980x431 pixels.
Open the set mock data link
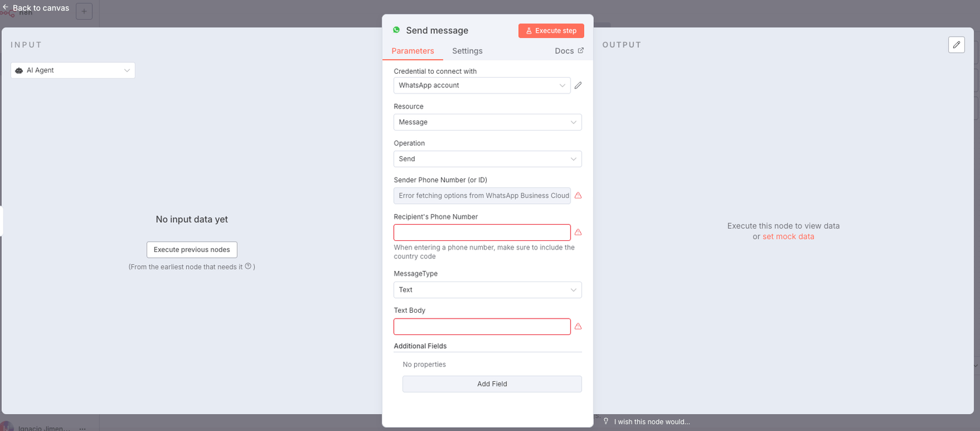(789, 236)
